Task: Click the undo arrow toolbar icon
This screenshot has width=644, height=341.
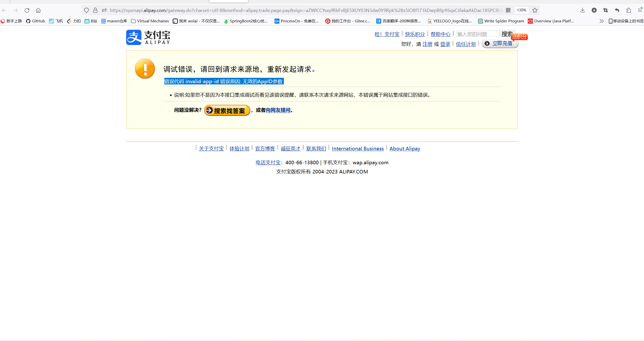Action: pos(617,10)
